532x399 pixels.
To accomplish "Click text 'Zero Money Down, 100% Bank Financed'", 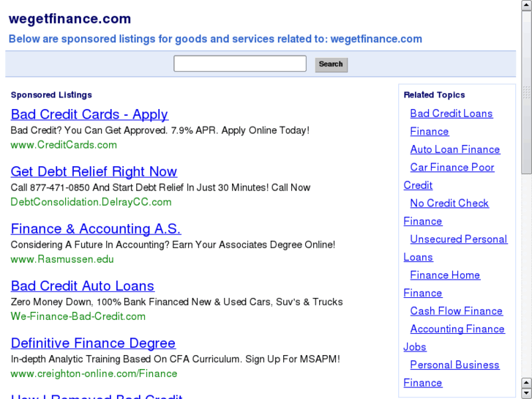I will click(100, 302).
